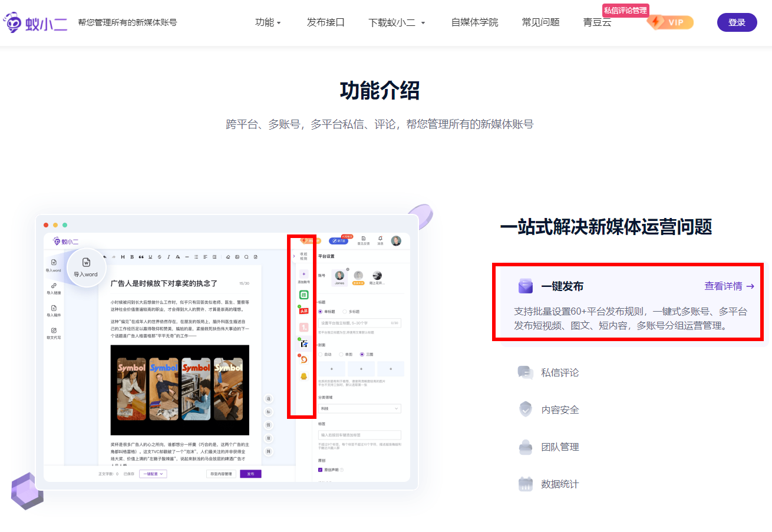Open 导入链接 in the preview sidebar
Viewport: 772px width, 532px height.
coord(54,288)
